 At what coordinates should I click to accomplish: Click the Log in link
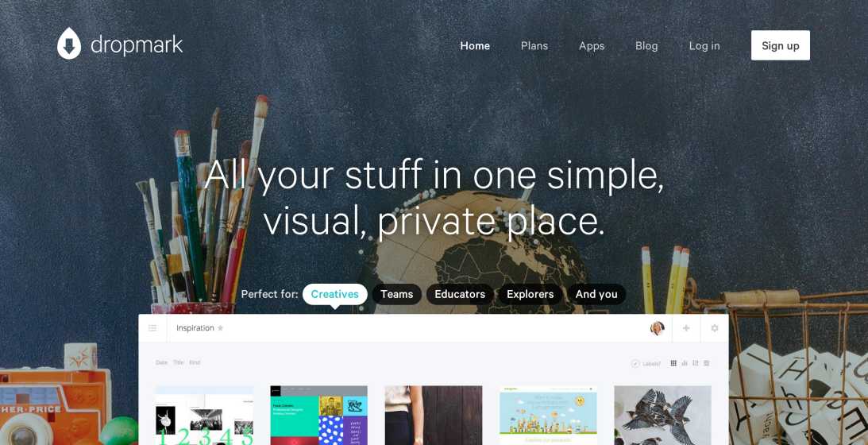704,46
